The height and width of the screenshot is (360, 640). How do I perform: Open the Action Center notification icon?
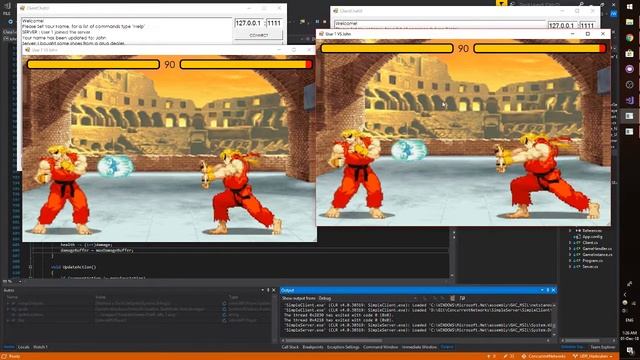[630, 350]
